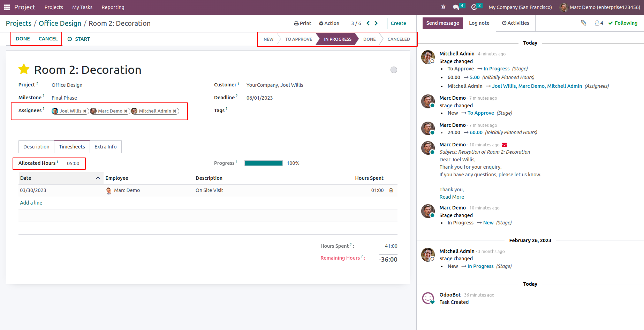Edit the task title Room 2: Decoration
The width and height of the screenshot is (644, 330).
tap(88, 70)
